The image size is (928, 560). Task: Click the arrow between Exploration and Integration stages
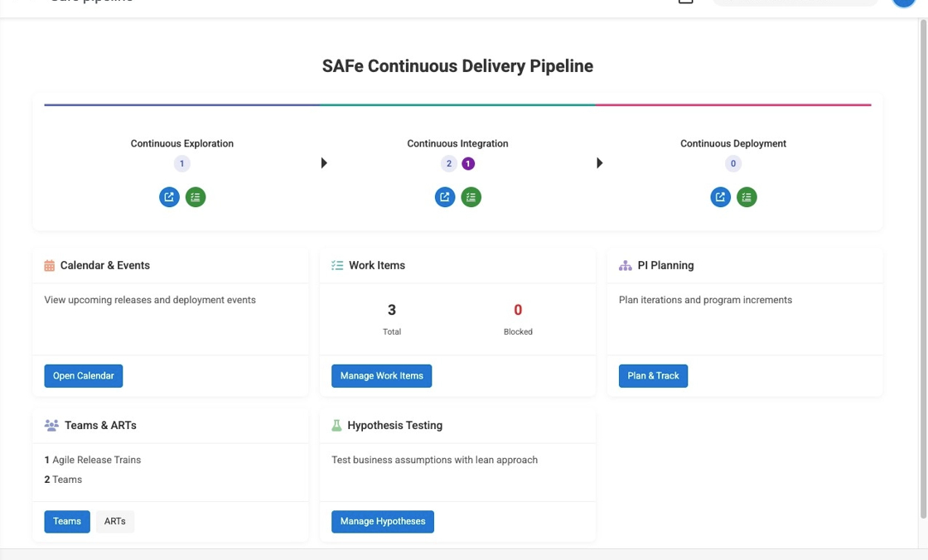[323, 162]
